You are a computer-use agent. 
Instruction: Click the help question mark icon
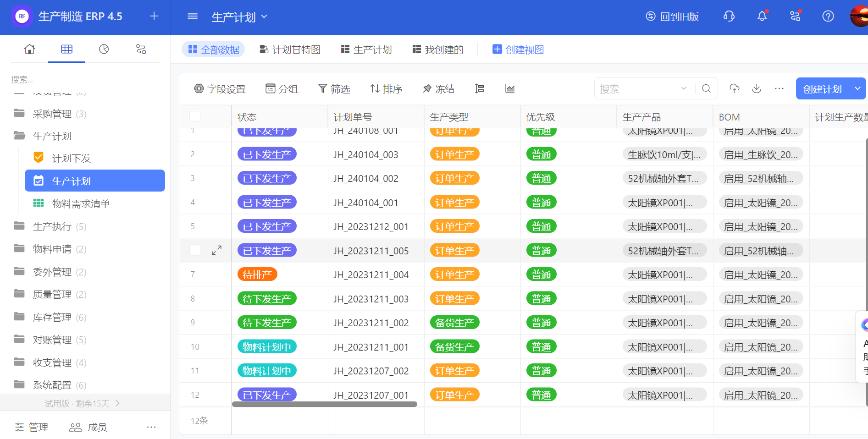(x=828, y=16)
